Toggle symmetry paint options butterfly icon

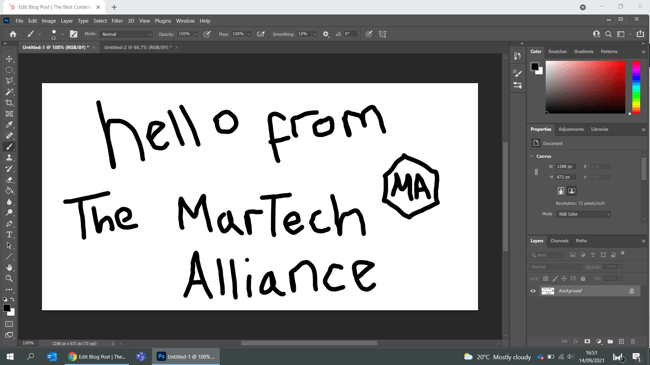383,34
